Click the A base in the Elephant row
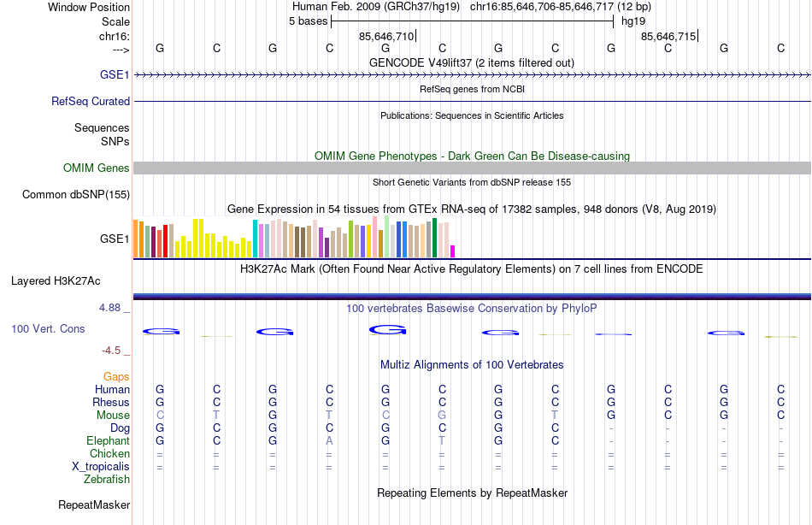The height and width of the screenshot is (525, 812). pos(329,440)
